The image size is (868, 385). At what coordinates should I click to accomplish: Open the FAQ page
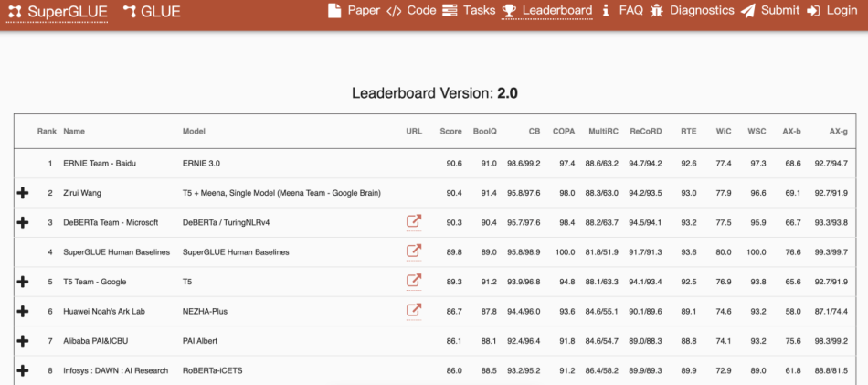pyautogui.click(x=630, y=11)
